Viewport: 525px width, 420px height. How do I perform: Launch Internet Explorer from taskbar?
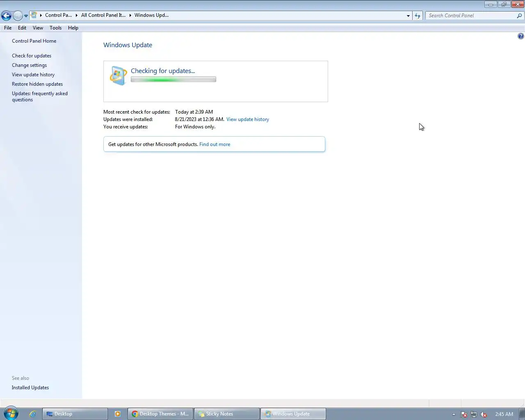click(32, 414)
